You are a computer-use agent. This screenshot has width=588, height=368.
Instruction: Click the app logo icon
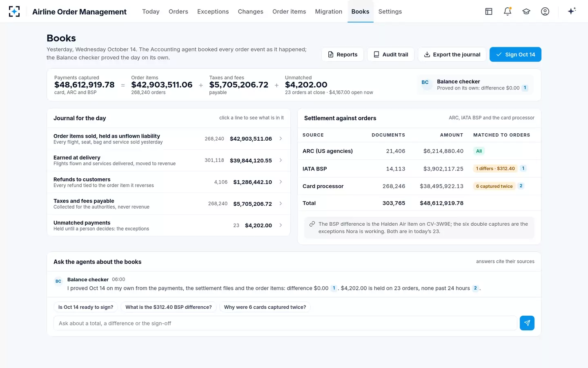(x=14, y=11)
